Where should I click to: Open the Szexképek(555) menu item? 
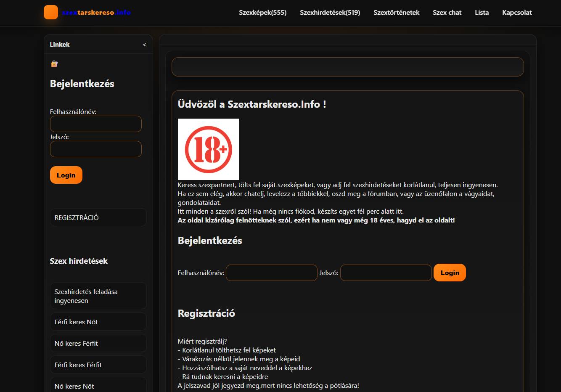(263, 13)
